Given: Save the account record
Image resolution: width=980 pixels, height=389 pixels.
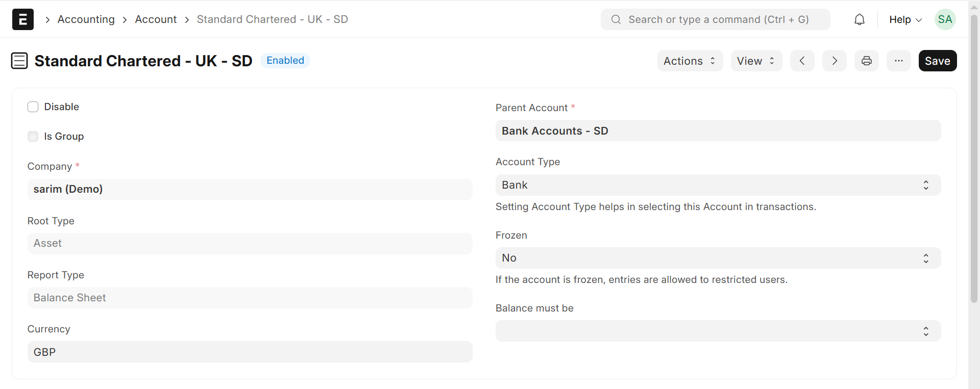Looking at the screenshot, I should click(x=937, y=61).
